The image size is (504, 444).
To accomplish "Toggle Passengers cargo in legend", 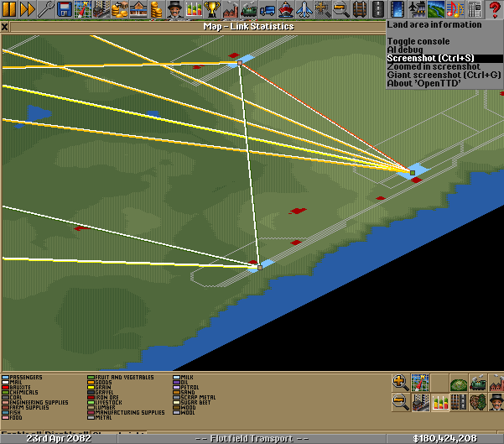I will 22,378.
